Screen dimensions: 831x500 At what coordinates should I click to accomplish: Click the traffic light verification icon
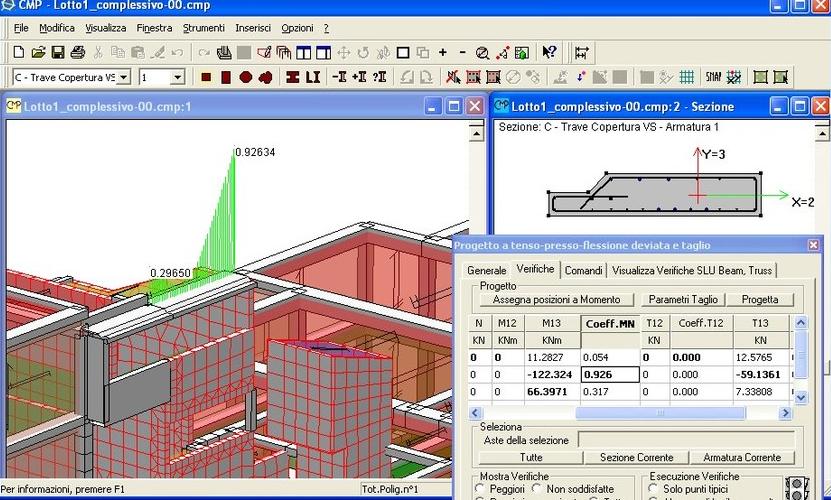(x=796, y=489)
